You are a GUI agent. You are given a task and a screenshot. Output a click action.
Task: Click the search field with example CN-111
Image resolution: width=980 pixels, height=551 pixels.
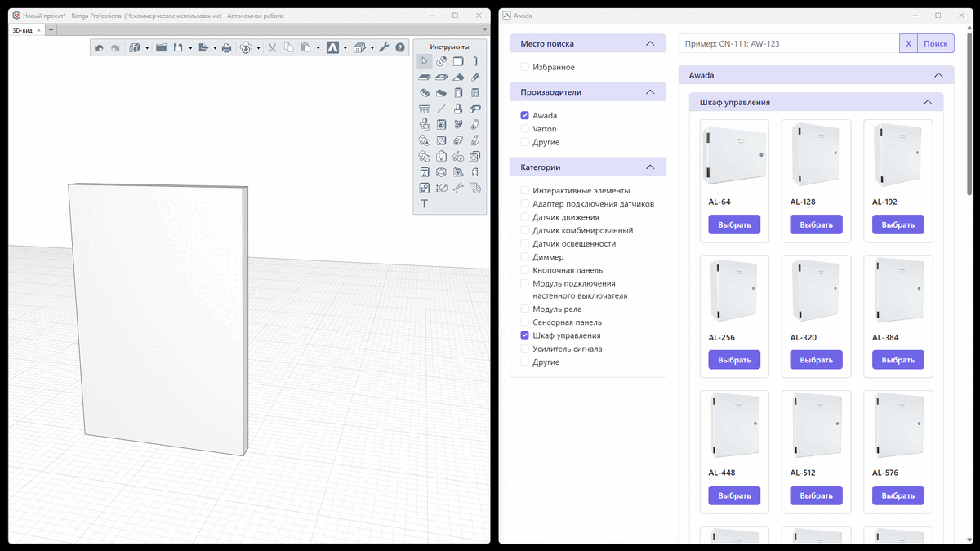[x=789, y=43]
